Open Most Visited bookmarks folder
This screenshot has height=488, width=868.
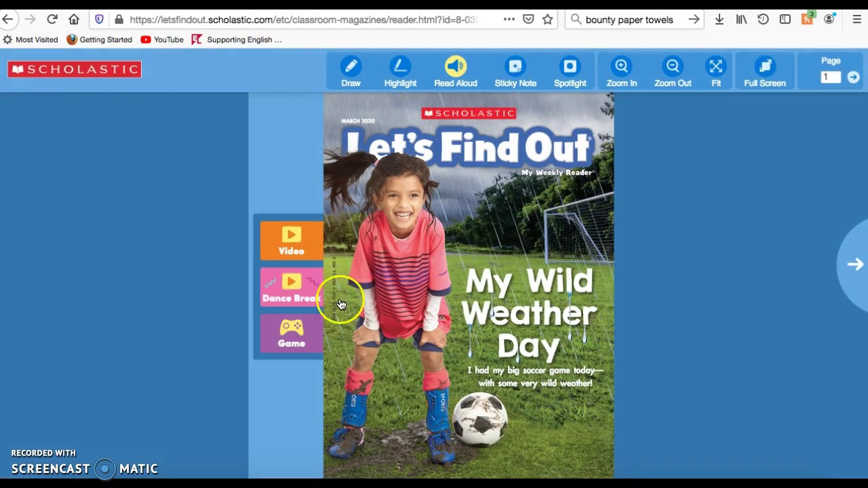point(31,39)
